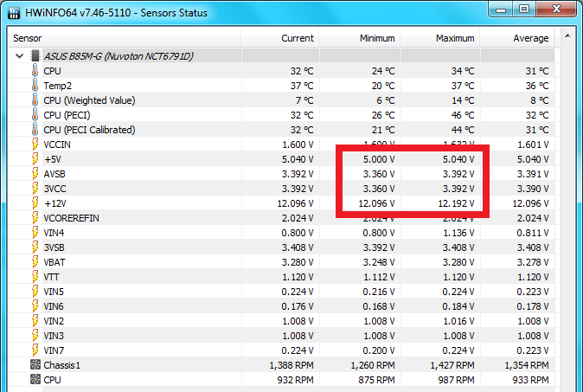Sort by the Current column header

point(280,38)
